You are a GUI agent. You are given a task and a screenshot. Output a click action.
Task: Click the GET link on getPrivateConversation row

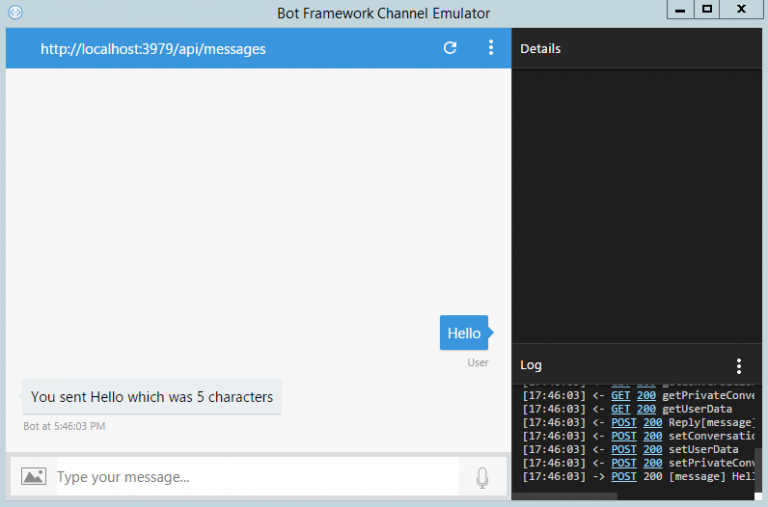coord(620,395)
